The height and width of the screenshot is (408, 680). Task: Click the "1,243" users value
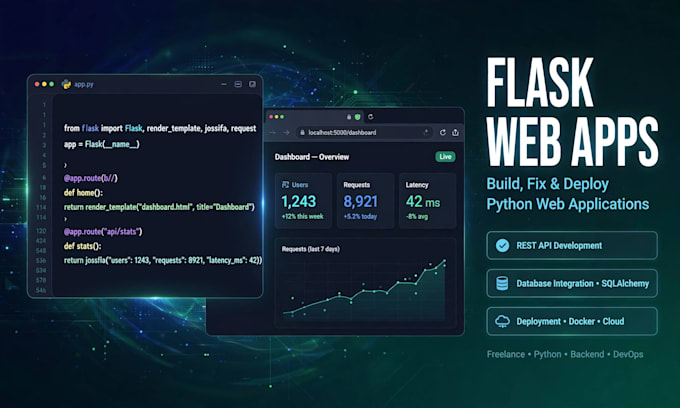click(x=299, y=201)
